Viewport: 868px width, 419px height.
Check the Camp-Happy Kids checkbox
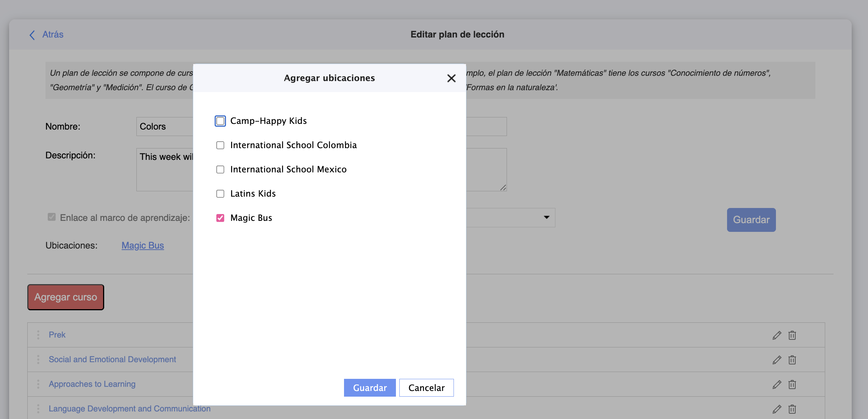[x=220, y=121]
